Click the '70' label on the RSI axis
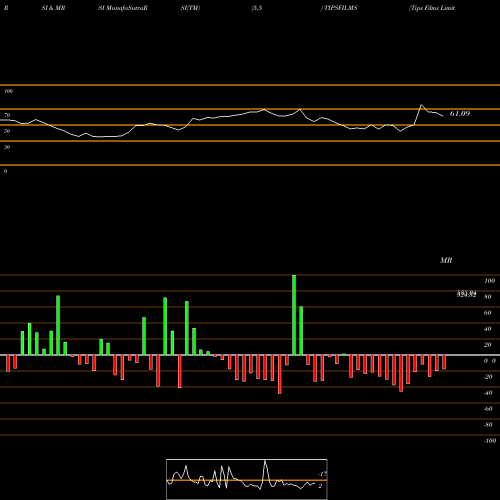This screenshot has width=500, height=500. (x=7, y=115)
